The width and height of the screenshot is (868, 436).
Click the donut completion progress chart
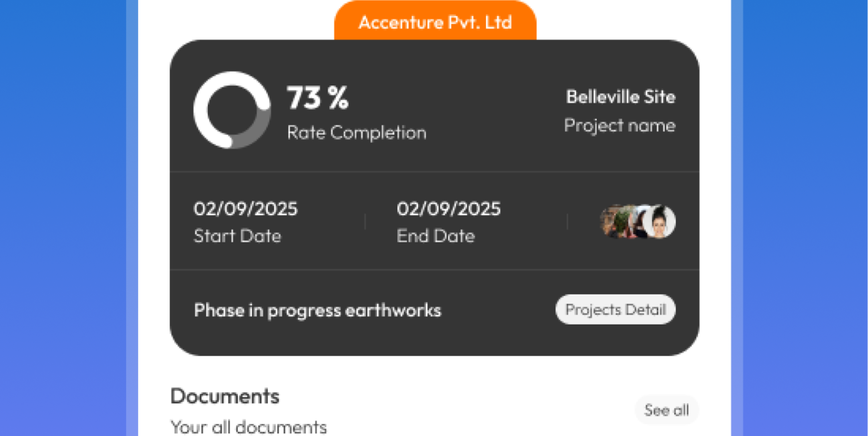(232, 110)
